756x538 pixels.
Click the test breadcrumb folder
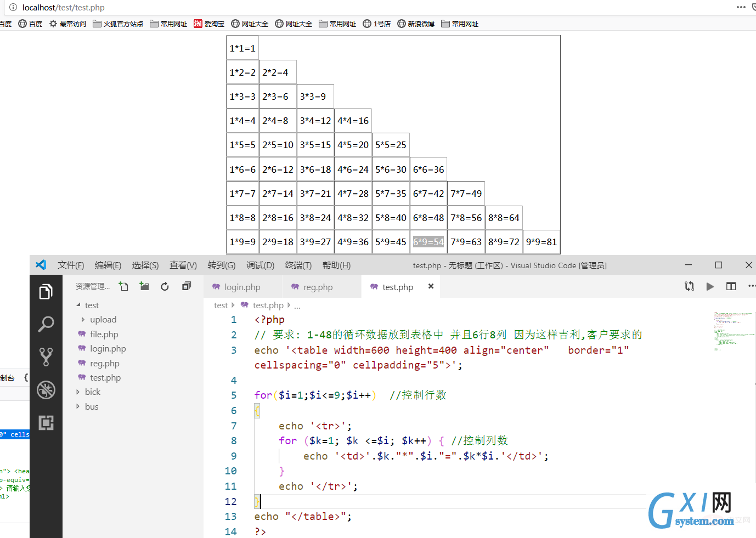[221, 305]
